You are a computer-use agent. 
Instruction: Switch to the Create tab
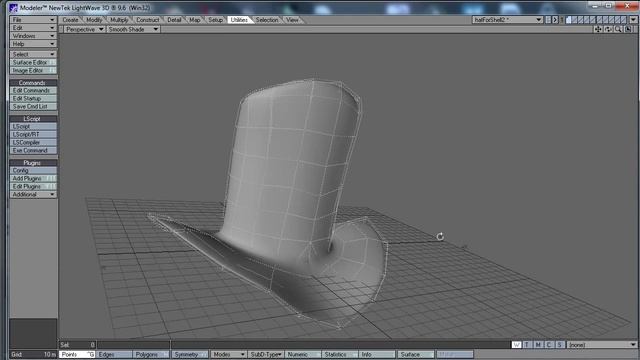pyautogui.click(x=70, y=20)
